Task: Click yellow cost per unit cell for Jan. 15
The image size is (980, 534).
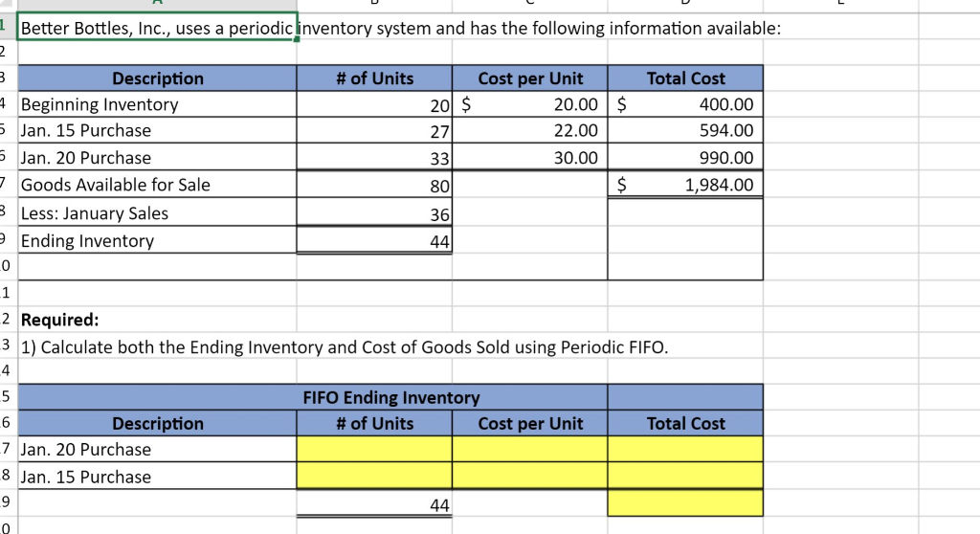Action: (x=530, y=476)
